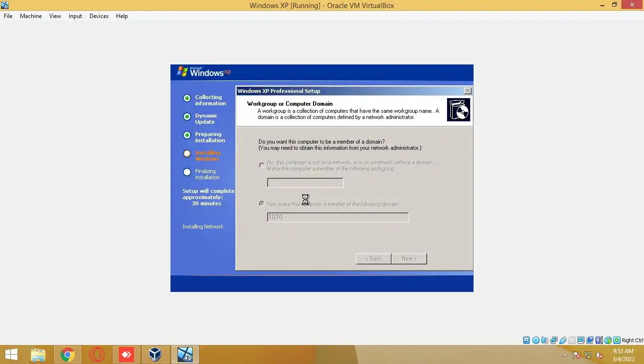Viewport: 644px width, 364px height.
Task: Open File Explorer from the taskbar
Action: point(38,355)
